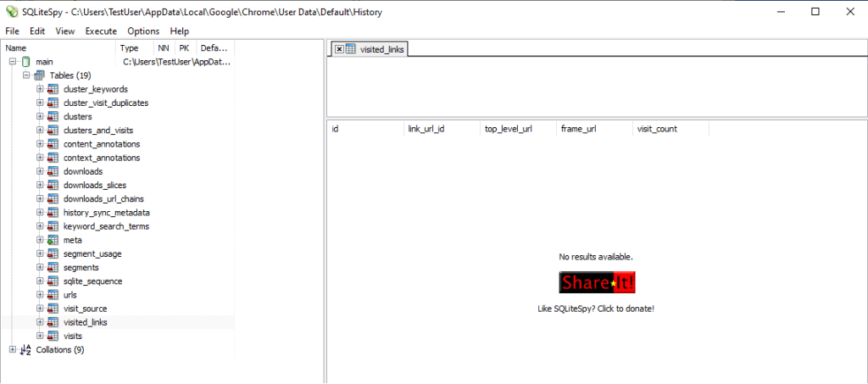Expand the keyword_search_terms table
Viewport: 868px width, 384px height.
click(40, 226)
